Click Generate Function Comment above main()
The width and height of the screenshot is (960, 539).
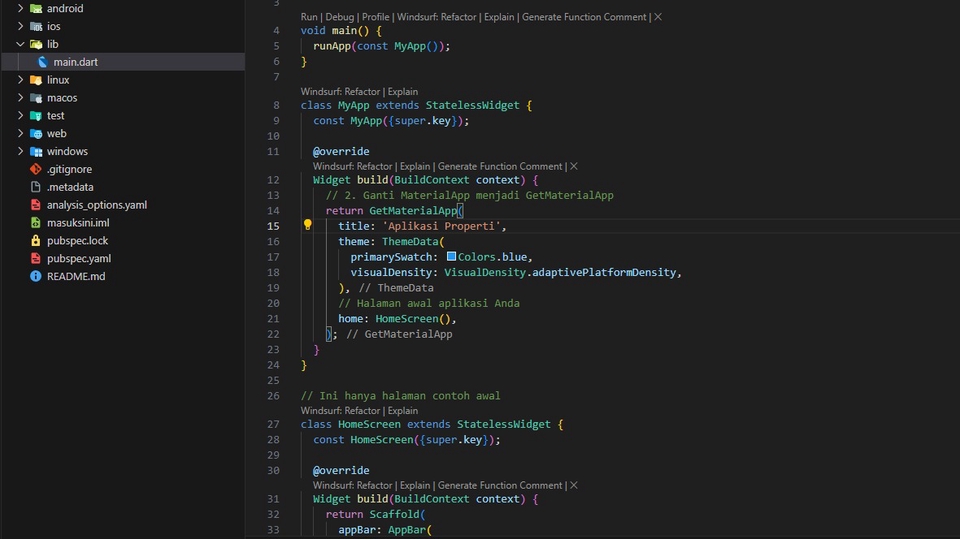[x=584, y=17]
